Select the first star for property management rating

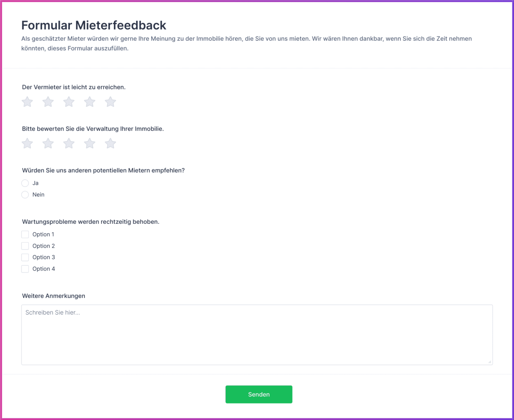(x=27, y=144)
